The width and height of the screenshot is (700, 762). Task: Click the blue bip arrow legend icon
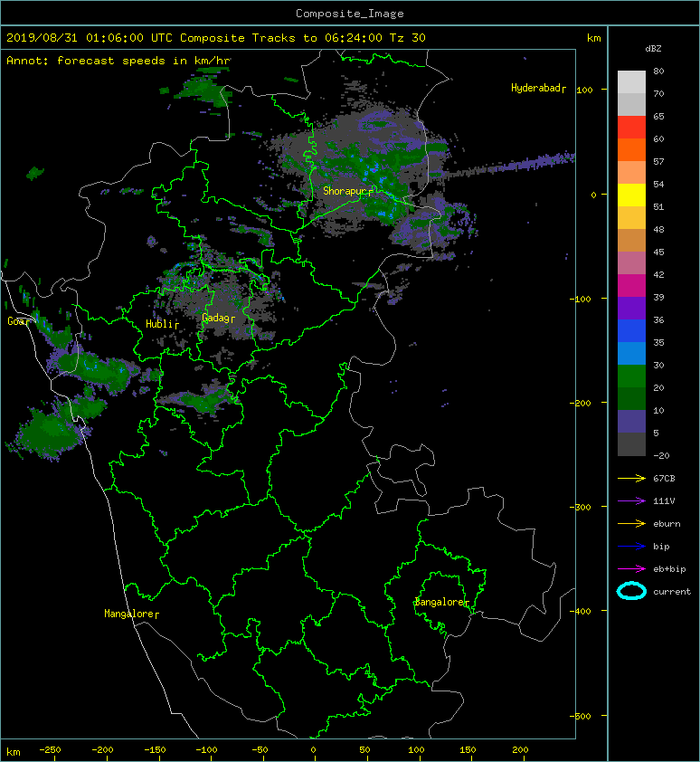[x=631, y=547]
